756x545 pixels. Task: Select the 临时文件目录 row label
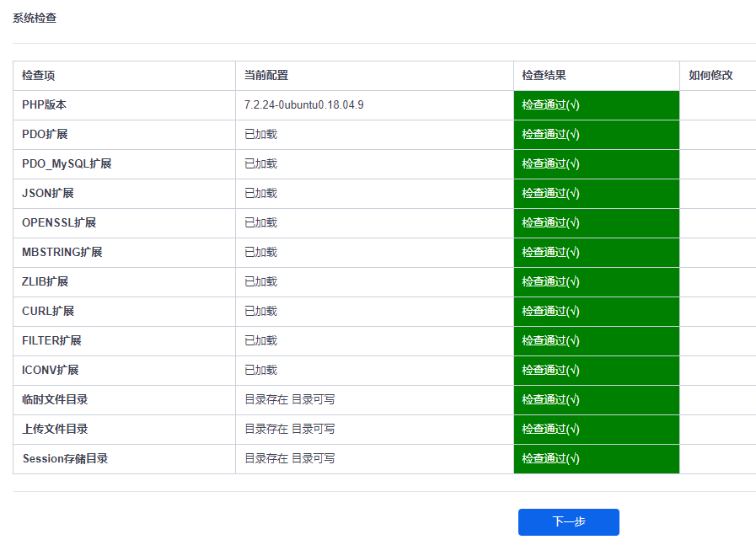[55, 399]
